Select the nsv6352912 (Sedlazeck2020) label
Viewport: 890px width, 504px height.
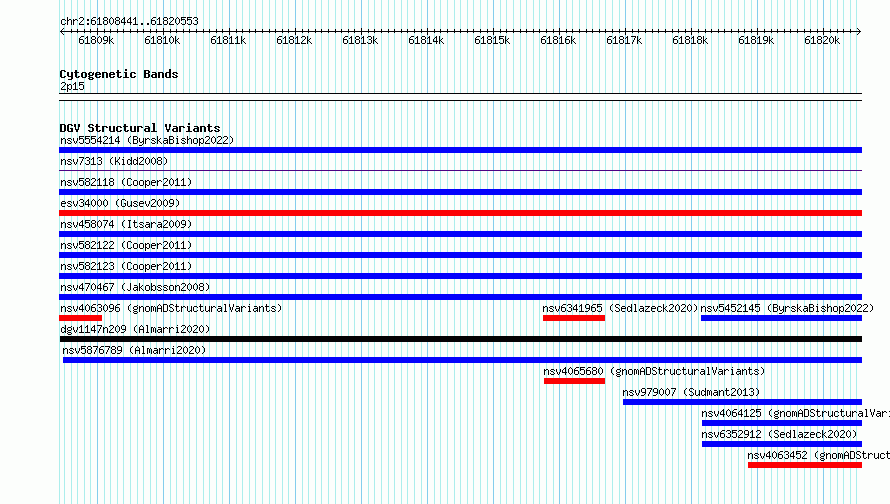coord(779,434)
